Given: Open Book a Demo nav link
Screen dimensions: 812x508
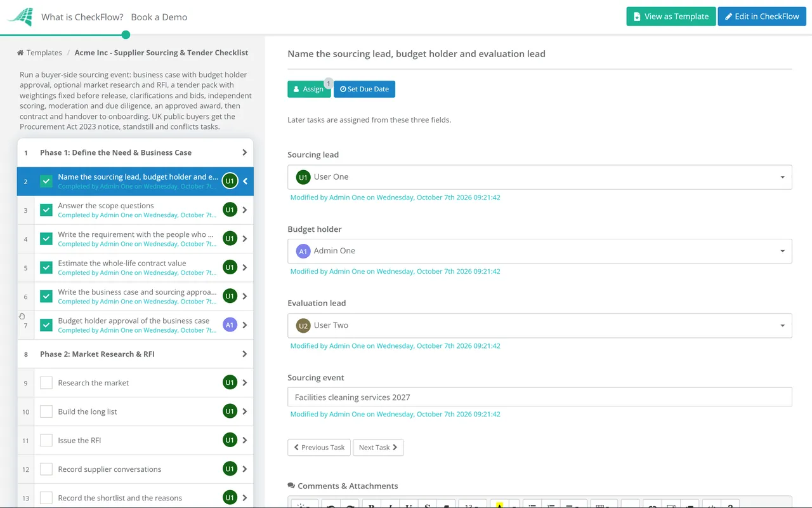Looking at the screenshot, I should (x=159, y=17).
